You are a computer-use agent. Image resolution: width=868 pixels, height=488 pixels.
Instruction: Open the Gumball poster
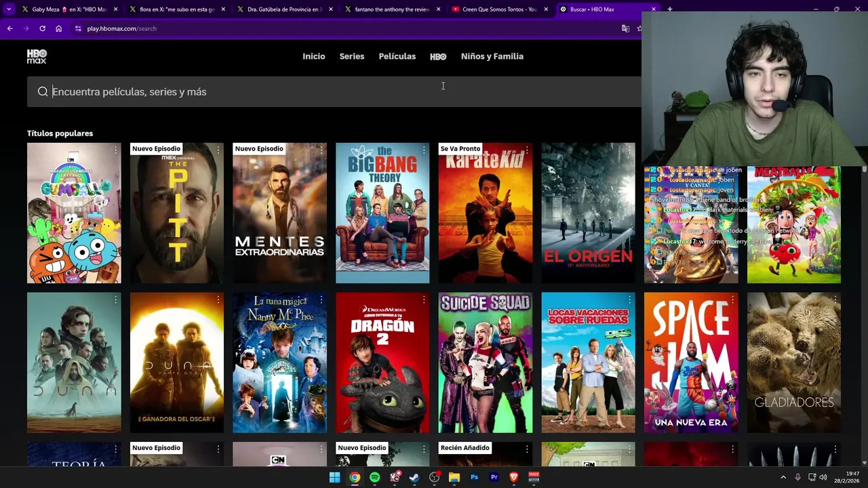point(74,213)
